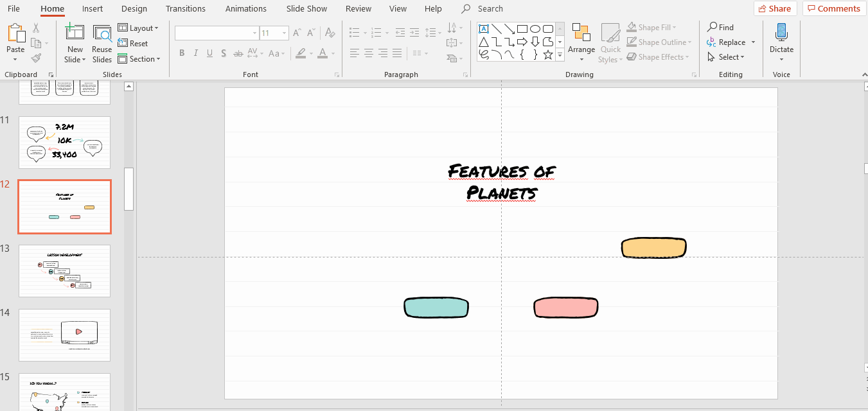The height and width of the screenshot is (411, 868).
Task: Click the Cut scissors icon
Action: click(36, 28)
